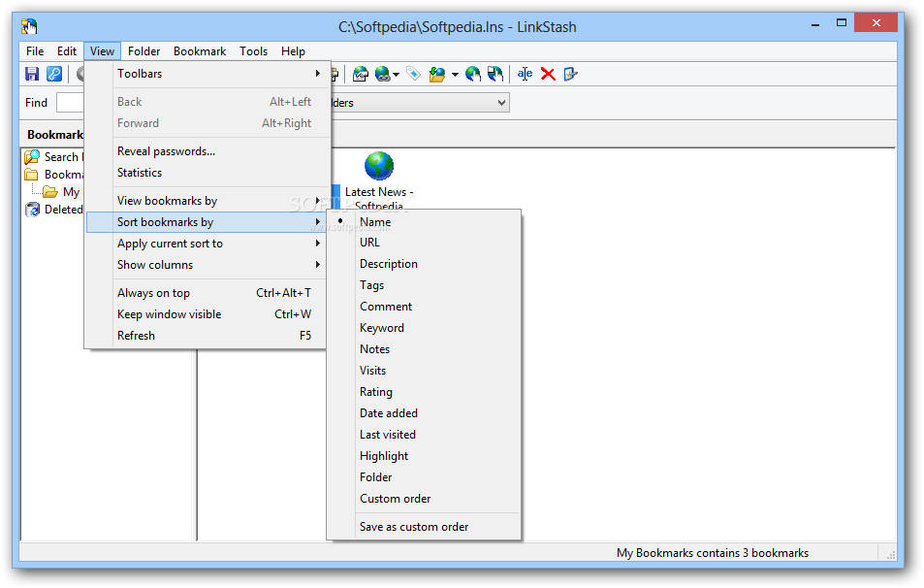Screen dimensions: 924x588
Task: Open the arrow beside globe link icon
Action: click(396, 75)
